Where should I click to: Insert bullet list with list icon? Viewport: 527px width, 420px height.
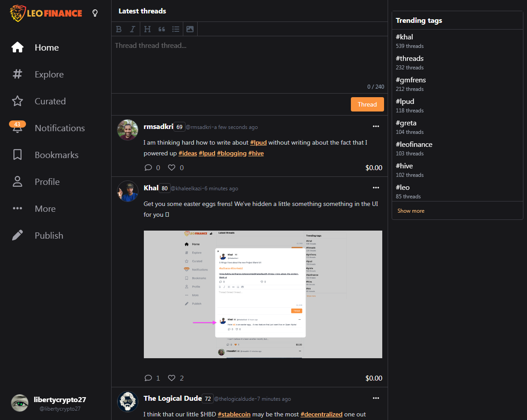coord(176,29)
